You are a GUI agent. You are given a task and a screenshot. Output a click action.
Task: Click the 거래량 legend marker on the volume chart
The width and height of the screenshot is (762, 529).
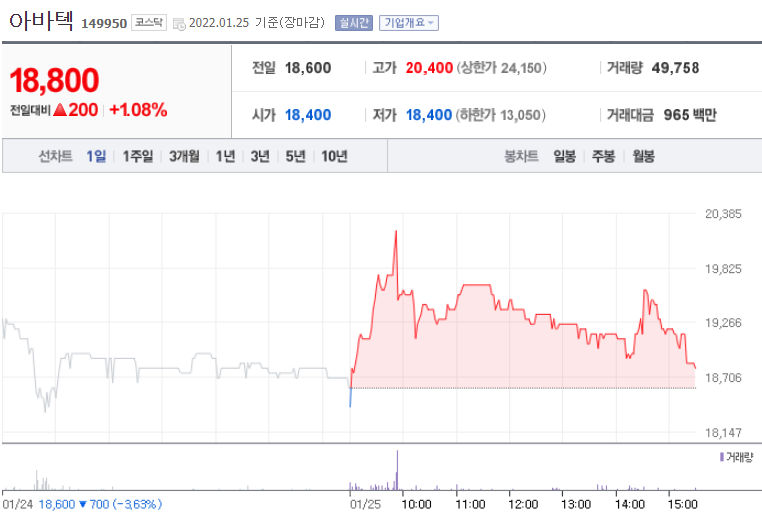[722, 457]
